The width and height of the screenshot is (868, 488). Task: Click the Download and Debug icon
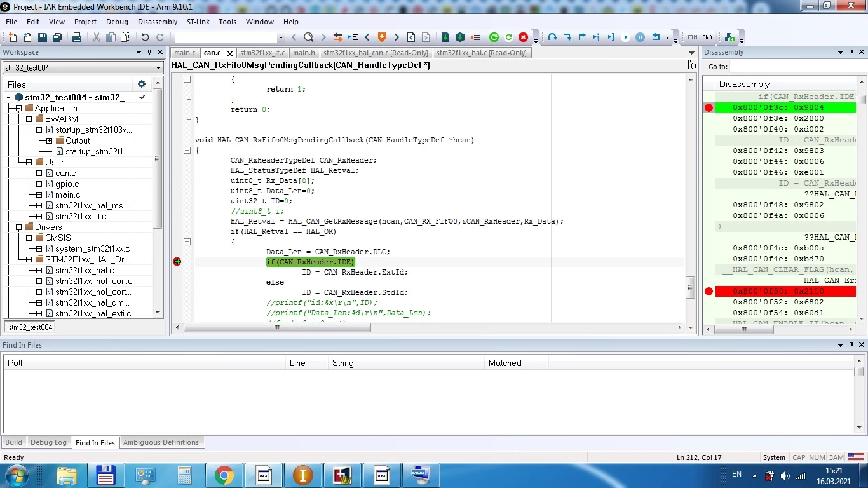(445, 37)
